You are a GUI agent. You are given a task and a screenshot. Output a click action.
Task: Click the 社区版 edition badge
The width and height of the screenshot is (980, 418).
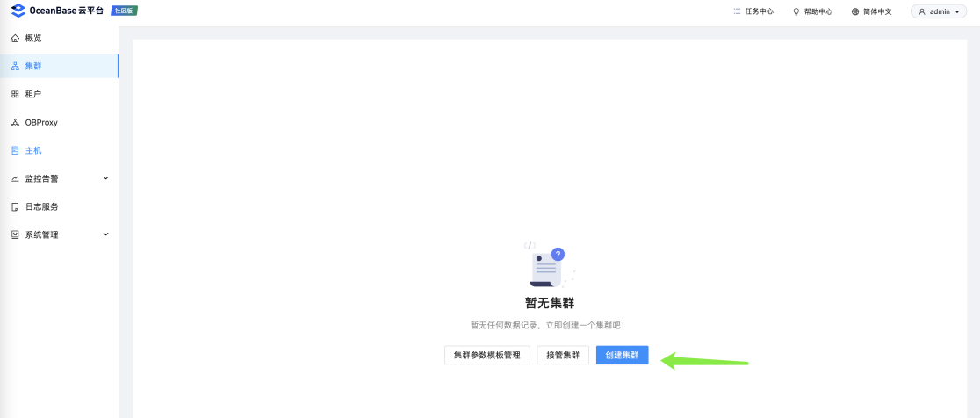click(x=124, y=11)
